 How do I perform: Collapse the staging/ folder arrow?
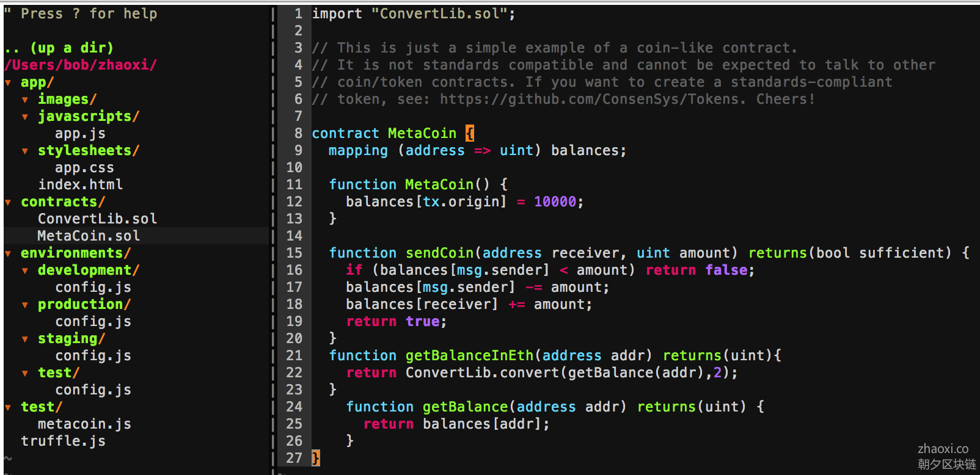pyautogui.click(x=25, y=339)
